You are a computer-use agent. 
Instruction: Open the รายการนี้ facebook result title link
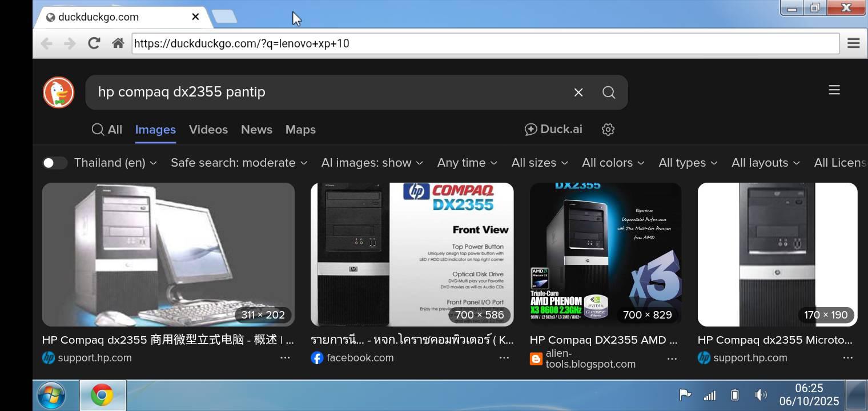412,340
